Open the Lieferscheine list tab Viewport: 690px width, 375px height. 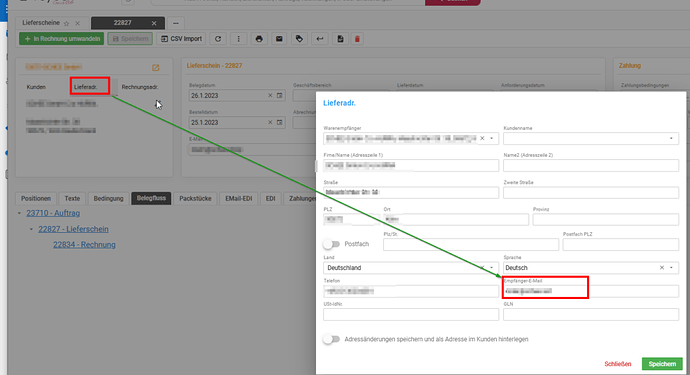tap(41, 23)
